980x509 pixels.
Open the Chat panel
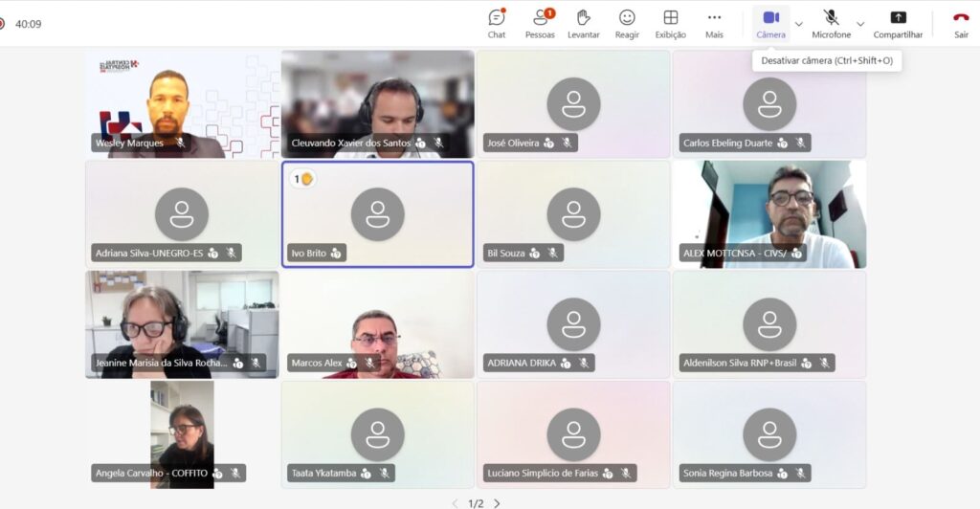pos(496,23)
